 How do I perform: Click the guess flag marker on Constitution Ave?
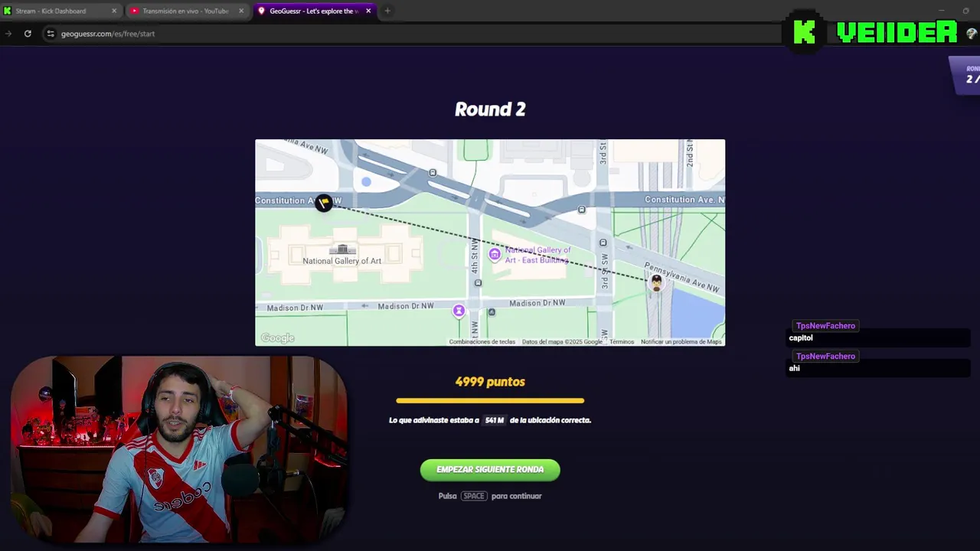(x=324, y=202)
